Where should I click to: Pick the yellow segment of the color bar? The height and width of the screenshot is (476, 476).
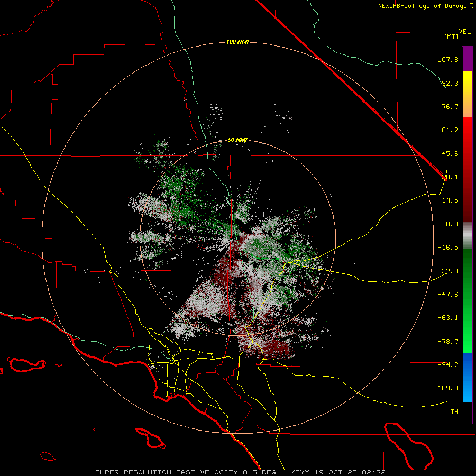467,94
